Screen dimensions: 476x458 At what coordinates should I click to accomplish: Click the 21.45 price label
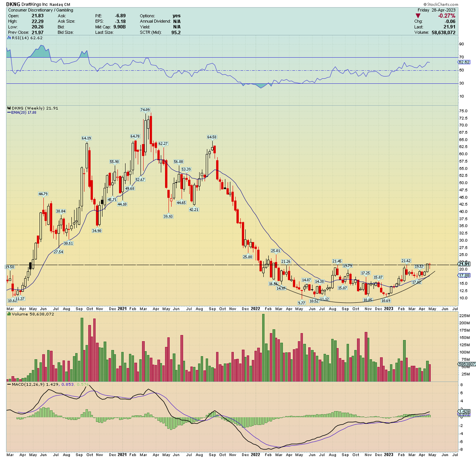(337, 261)
